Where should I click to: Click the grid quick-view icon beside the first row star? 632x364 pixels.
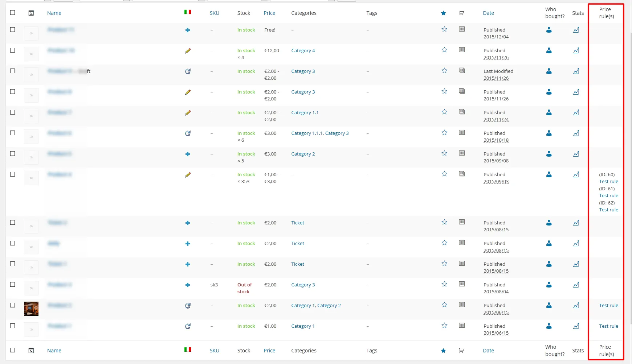pos(462,29)
